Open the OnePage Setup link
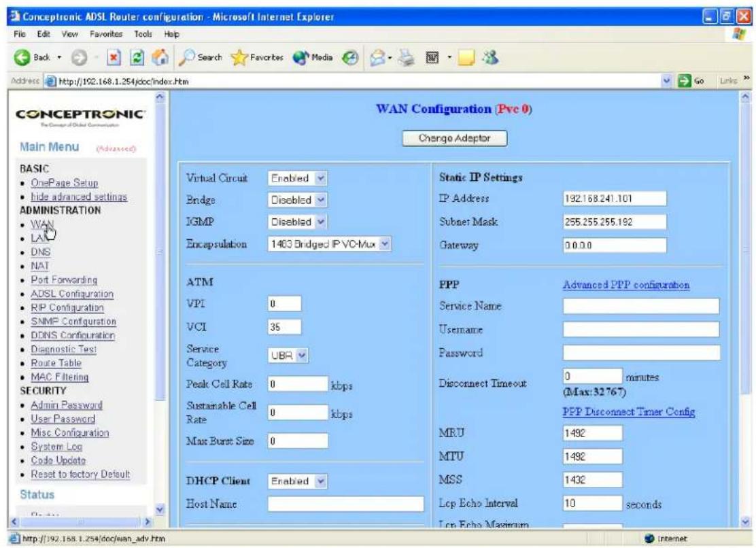 coord(65,183)
